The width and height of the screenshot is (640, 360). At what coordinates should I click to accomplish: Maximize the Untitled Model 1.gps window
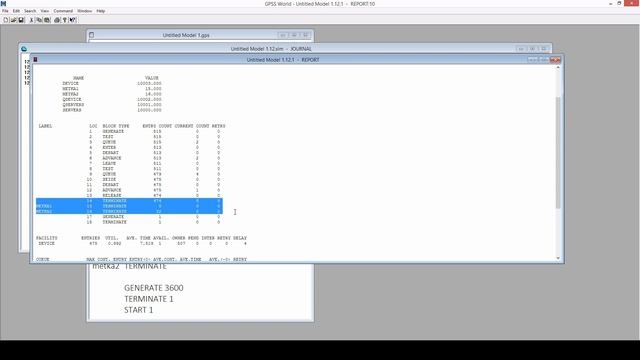[294, 35]
